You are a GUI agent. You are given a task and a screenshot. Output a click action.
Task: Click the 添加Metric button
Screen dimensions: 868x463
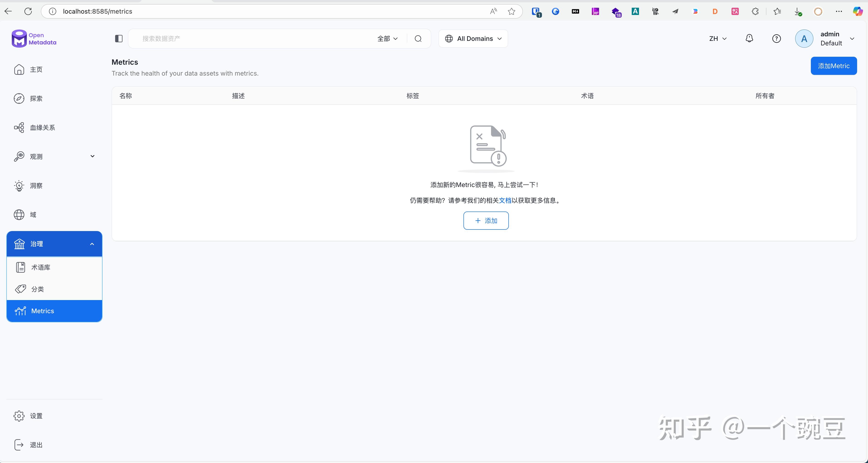coord(833,66)
